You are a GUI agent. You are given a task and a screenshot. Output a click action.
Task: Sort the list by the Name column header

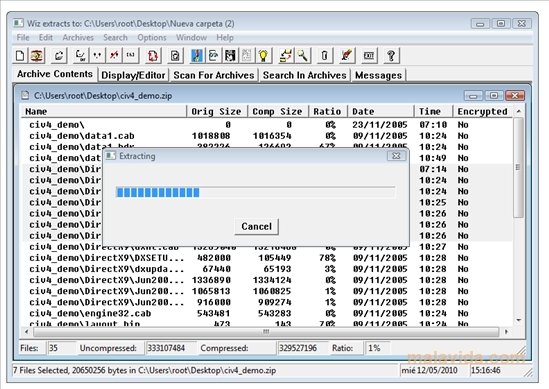104,111
